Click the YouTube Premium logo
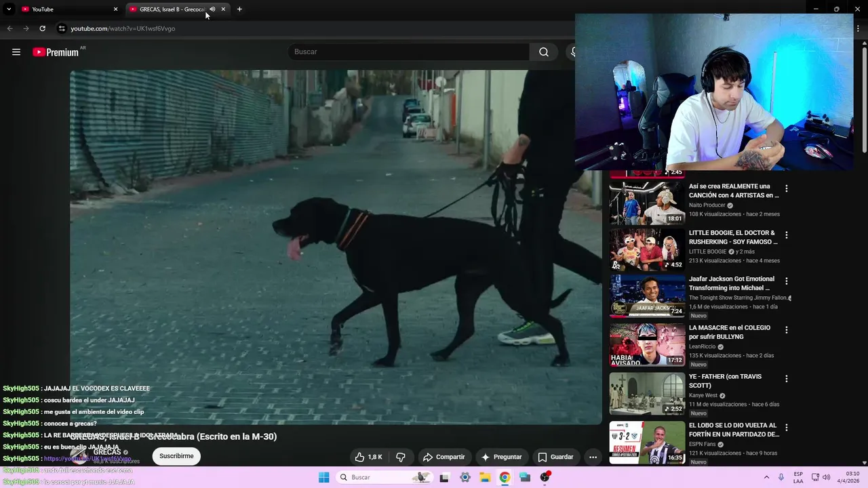This screenshot has width=868, height=488. [56, 52]
